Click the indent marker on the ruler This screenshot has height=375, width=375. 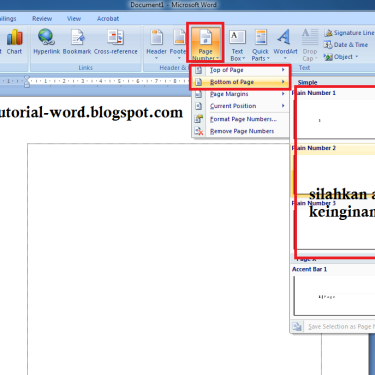pyautogui.click(x=27, y=82)
